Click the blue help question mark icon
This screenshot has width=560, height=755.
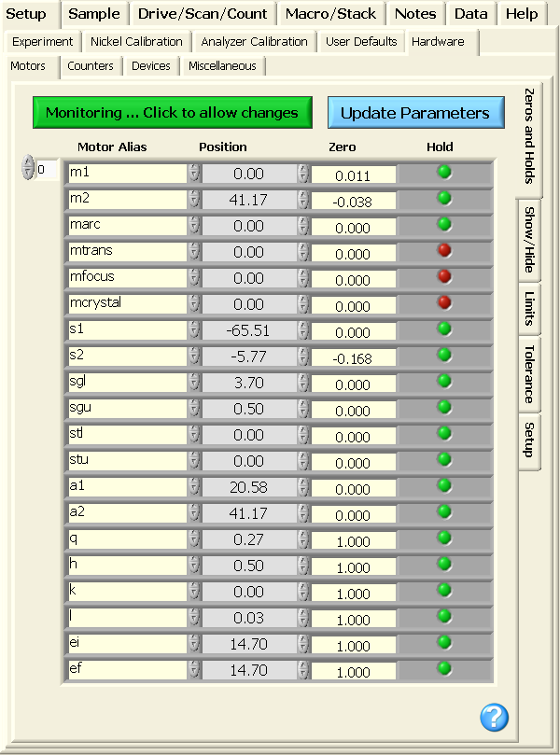tap(494, 717)
